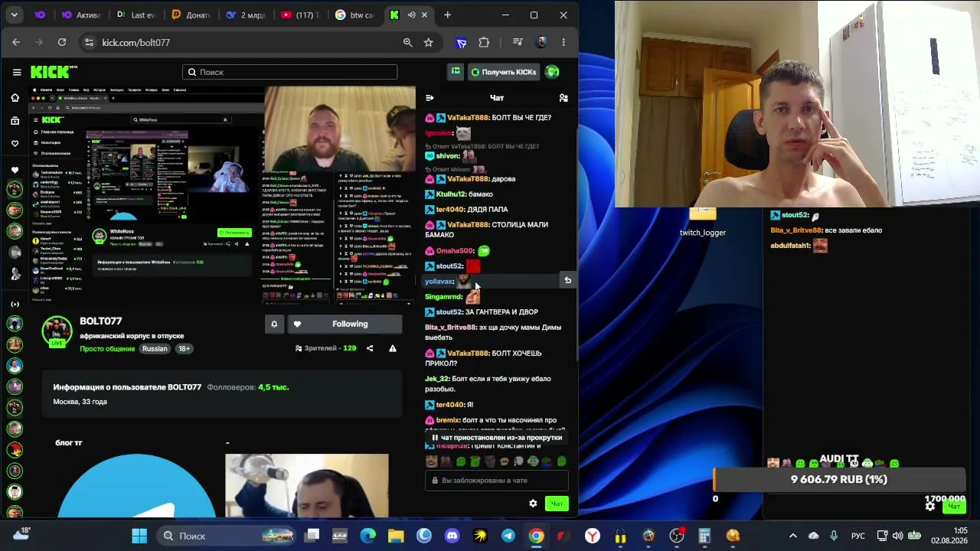Click the Singamrnd username in chat
980x551 pixels.
pyautogui.click(x=443, y=297)
